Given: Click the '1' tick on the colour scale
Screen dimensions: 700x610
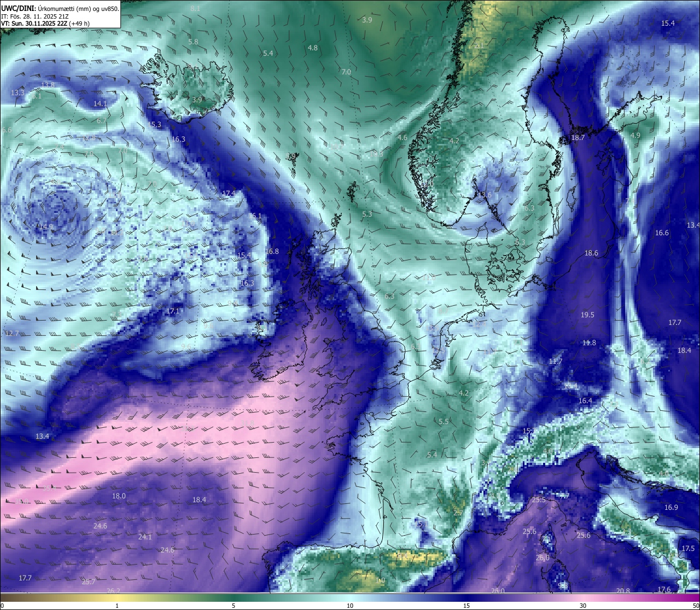Looking at the screenshot, I should coord(117,606).
